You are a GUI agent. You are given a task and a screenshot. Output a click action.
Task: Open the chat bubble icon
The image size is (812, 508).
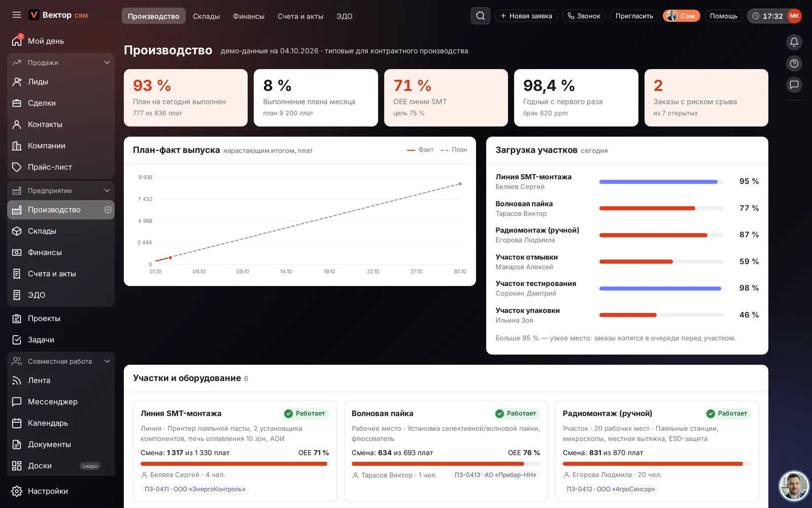coord(794,85)
